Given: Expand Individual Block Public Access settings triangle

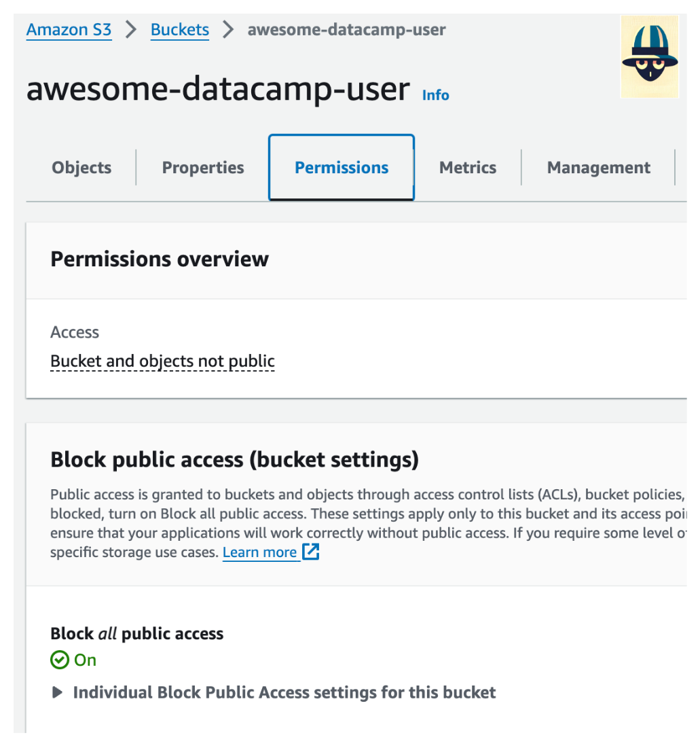Looking at the screenshot, I should pyautogui.click(x=58, y=692).
